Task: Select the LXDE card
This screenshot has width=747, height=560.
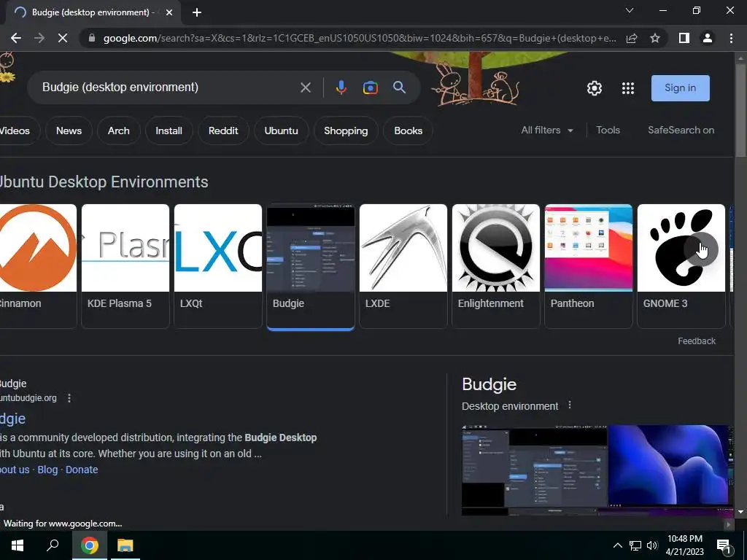Action: pyautogui.click(x=403, y=266)
